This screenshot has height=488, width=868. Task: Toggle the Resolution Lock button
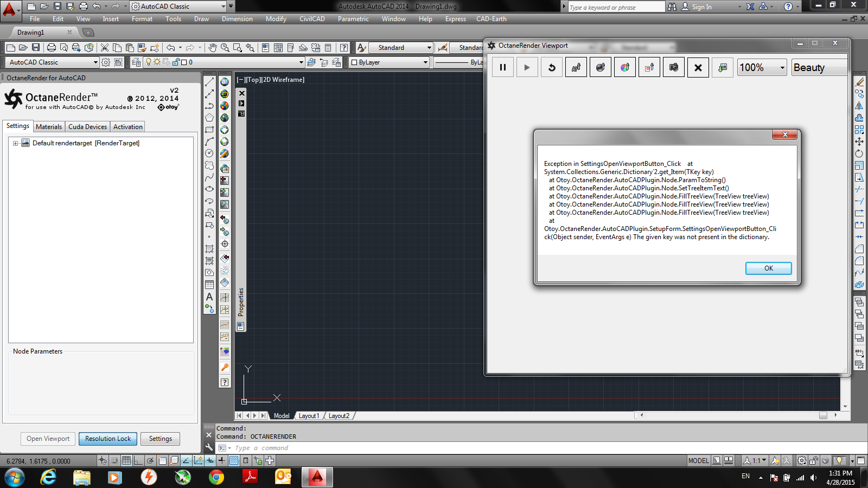[x=108, y=439]
